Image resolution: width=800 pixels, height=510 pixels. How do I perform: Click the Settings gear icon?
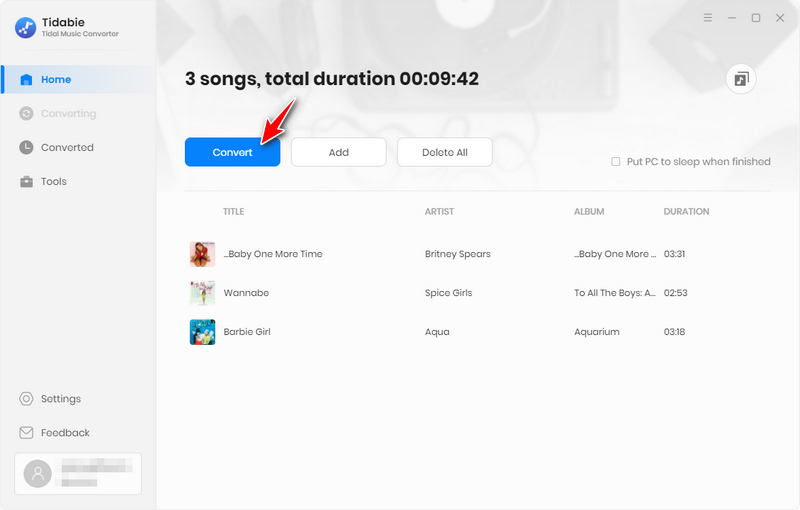click(26, 399)
